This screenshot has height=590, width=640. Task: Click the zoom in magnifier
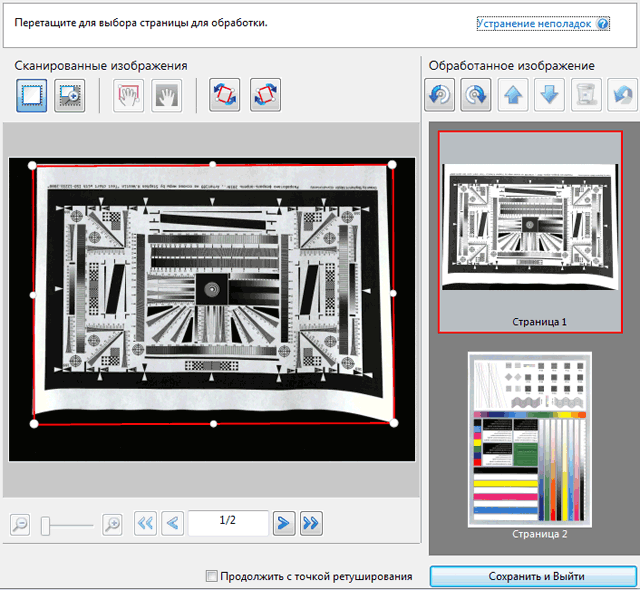(x=112, y=523)
